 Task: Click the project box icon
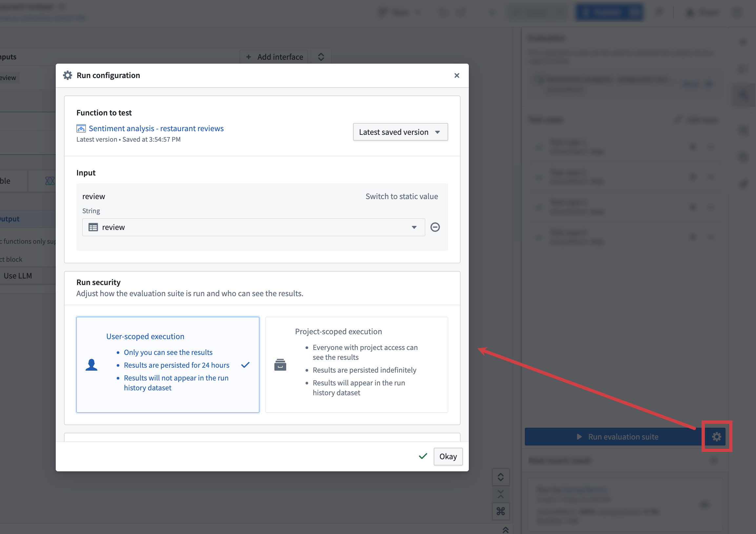point(280,365)
